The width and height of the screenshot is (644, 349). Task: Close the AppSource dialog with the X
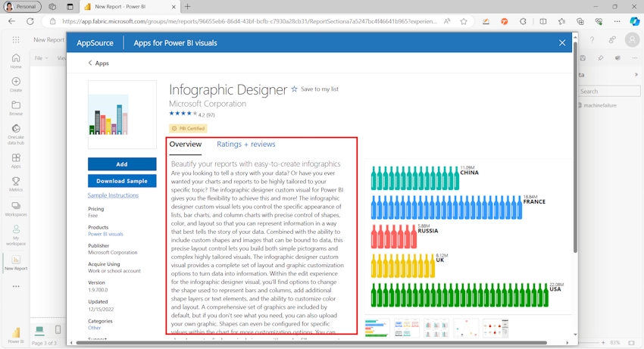pyautogui.click(x=562, y=42)
